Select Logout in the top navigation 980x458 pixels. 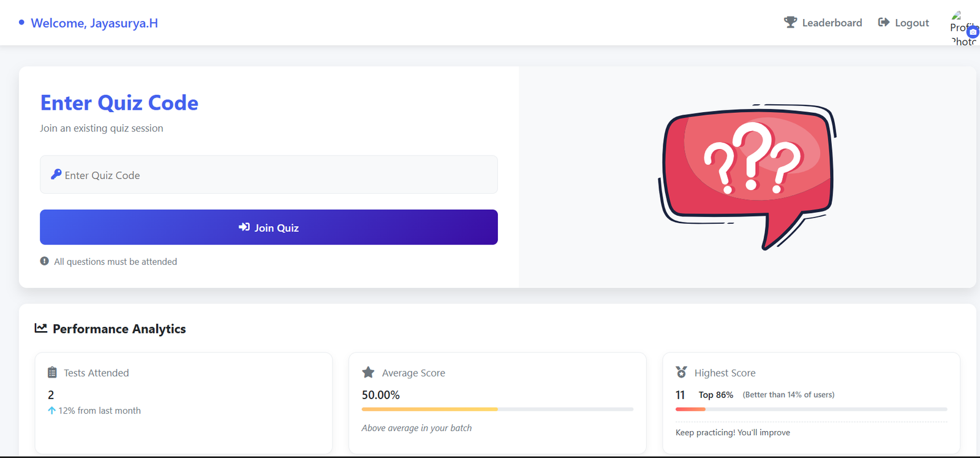911,23
